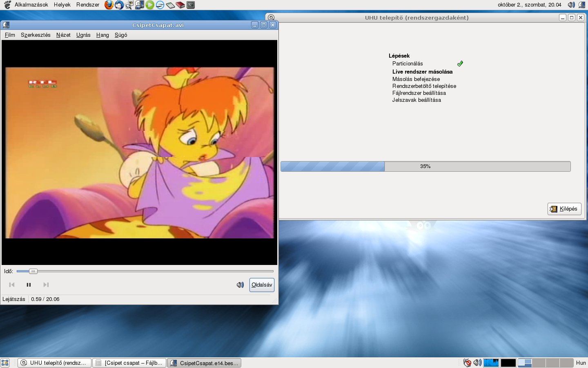Open the red book dictionary launcher
This screenshot has height=368, width=588.
[x=180, y=5]
